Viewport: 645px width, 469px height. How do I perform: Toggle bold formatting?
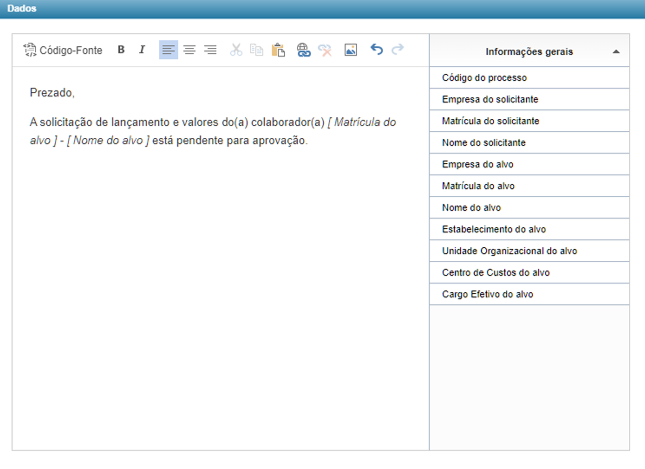pyautogui.click(x=121, y=50)
